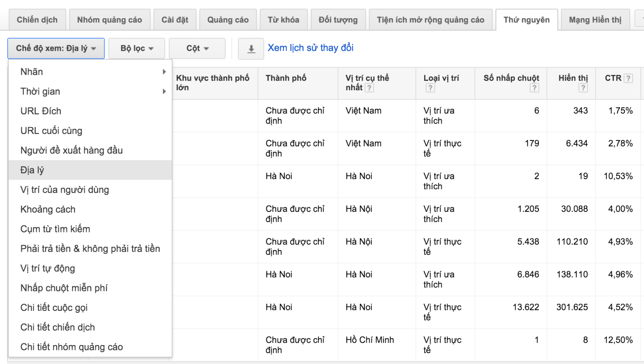Click help icon beside CTR header
The image size is (644, 364).
[628, 78]
